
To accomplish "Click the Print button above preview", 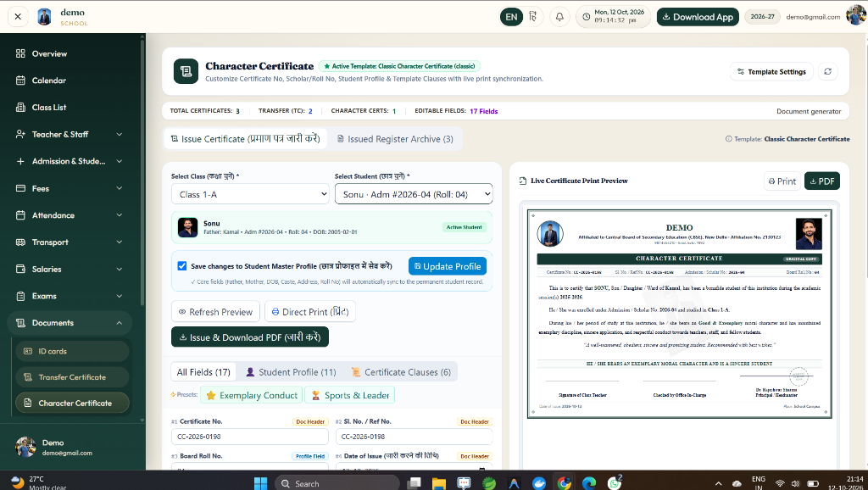I will pyautogui.click(x=782, y=181).
